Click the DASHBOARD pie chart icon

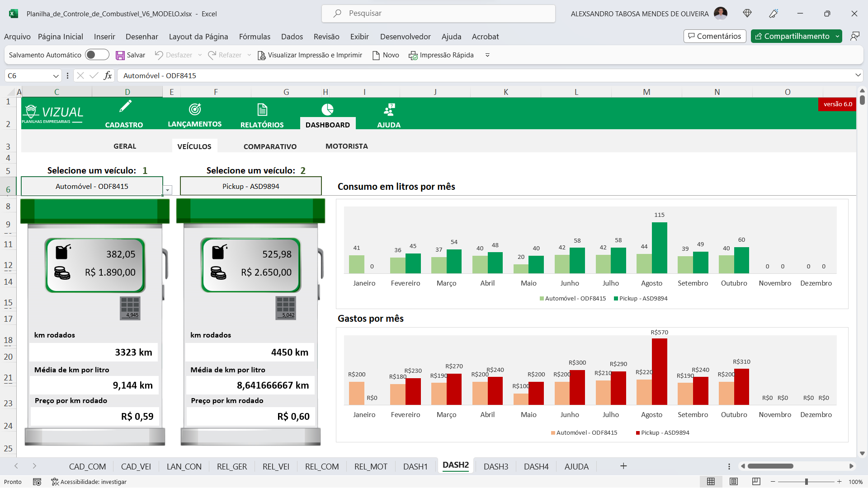click(327, 108)
